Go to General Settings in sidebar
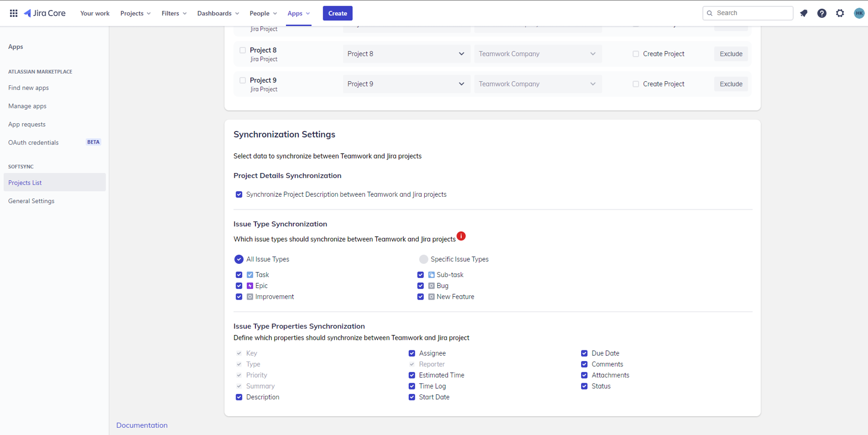The image size is (868, 435). pos(31,201)
